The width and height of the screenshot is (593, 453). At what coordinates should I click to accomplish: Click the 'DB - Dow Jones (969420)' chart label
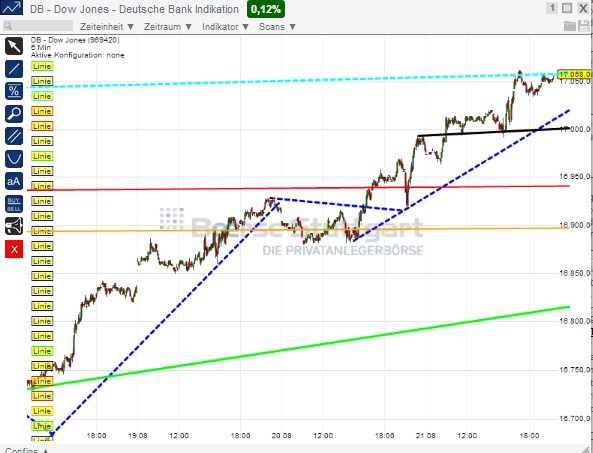point(75,40)
